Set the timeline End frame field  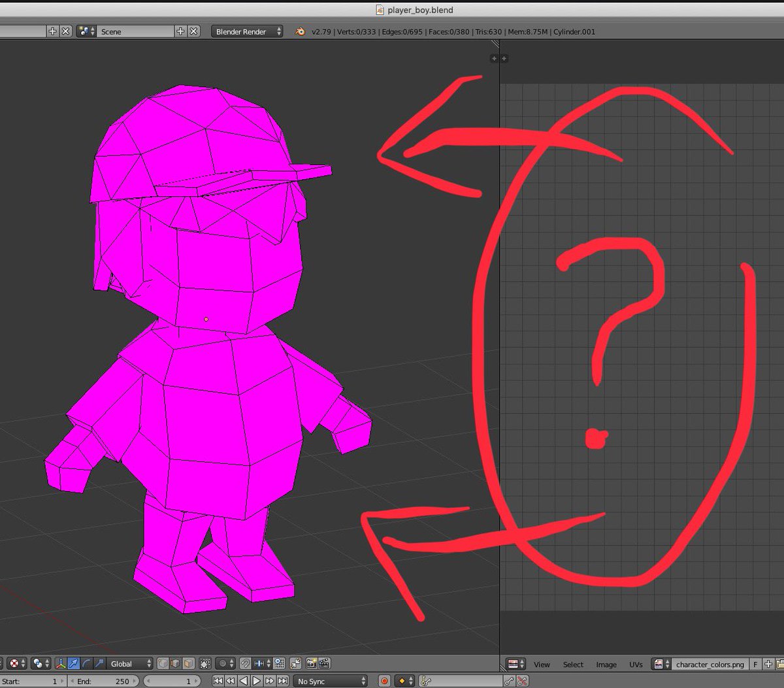click(103, 681)
